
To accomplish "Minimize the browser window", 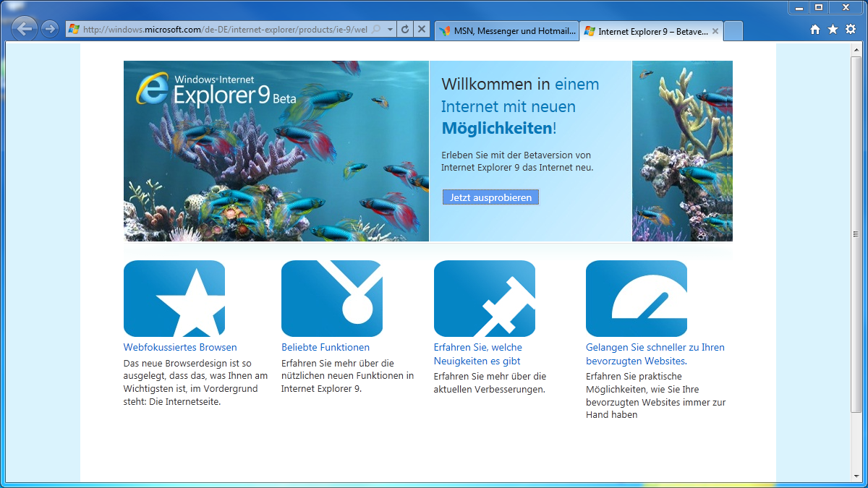I will coord(799,7).
